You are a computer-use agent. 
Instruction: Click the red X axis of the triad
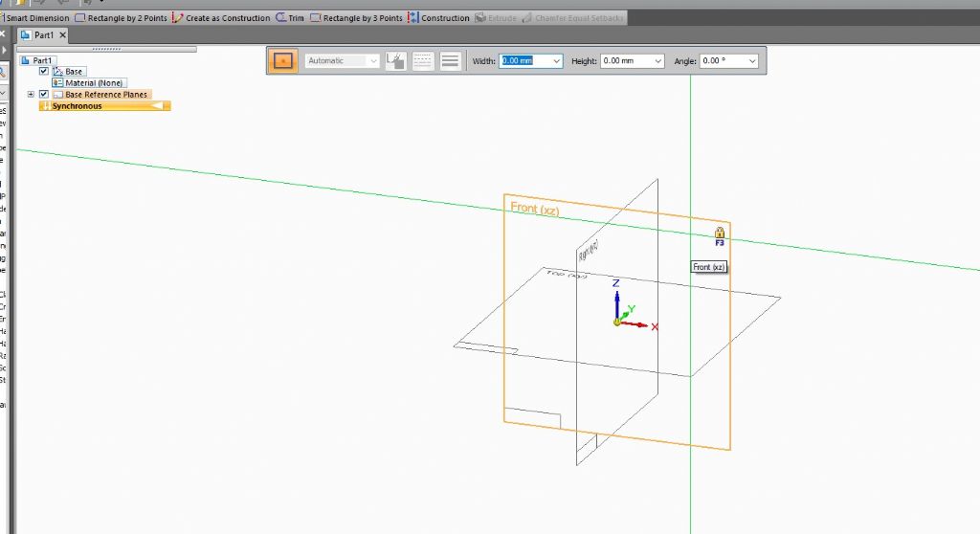click(x=636, y=325)
